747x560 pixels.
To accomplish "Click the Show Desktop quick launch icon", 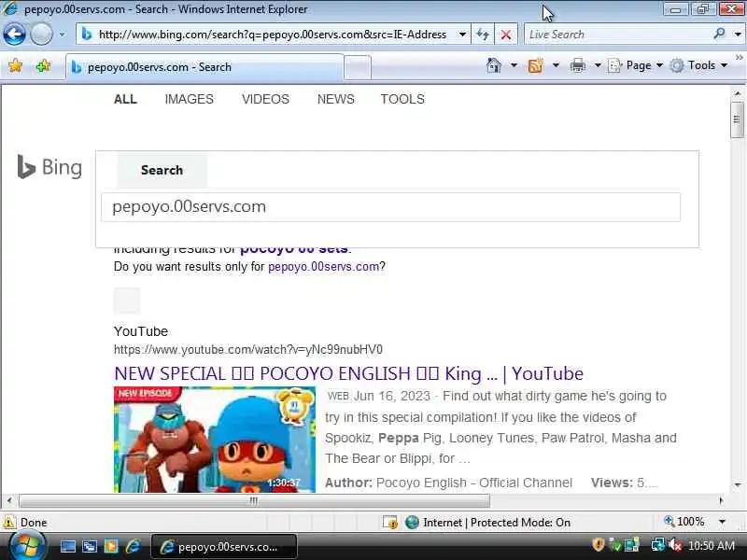I will (x=67, y=546).
